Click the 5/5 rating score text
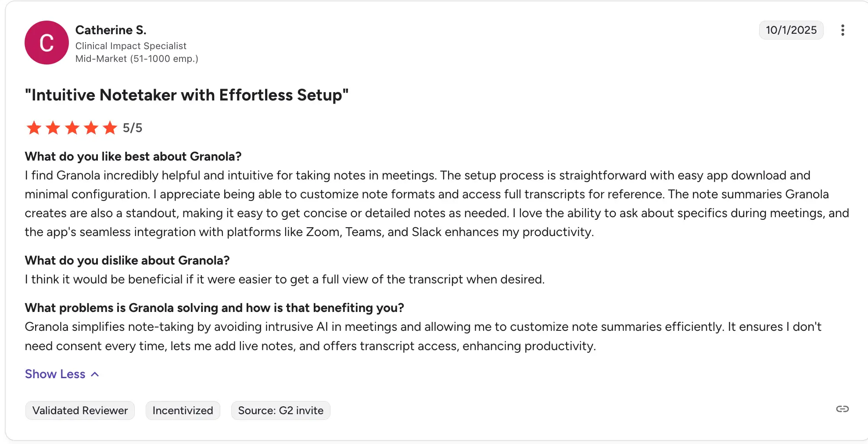This screenshot has width=868, height=444. point(133,128)
